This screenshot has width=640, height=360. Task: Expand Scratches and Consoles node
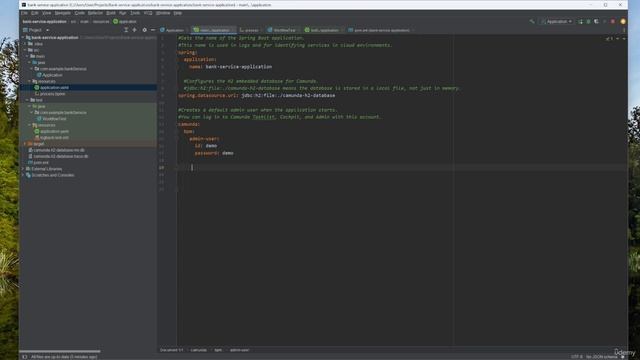pos(23,175)
